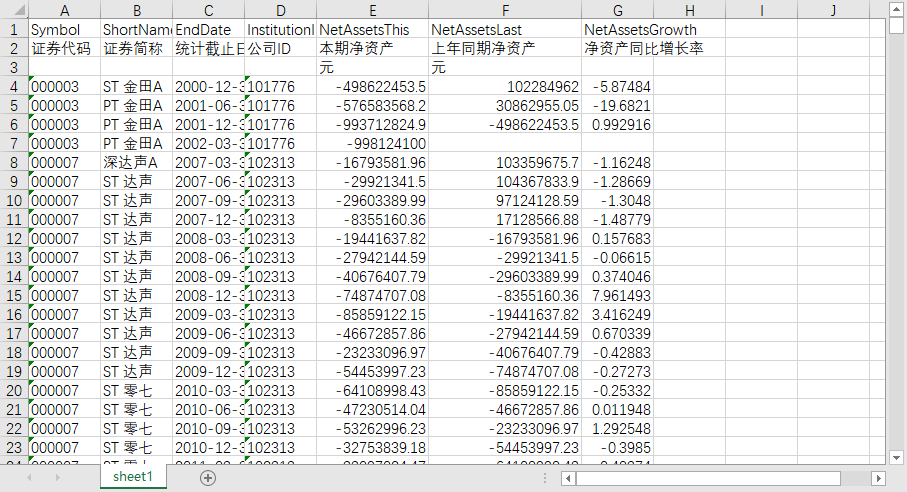The image size is (907, 492).
Task: Select the 公司ID cell
Action: [x=281, y=49]
